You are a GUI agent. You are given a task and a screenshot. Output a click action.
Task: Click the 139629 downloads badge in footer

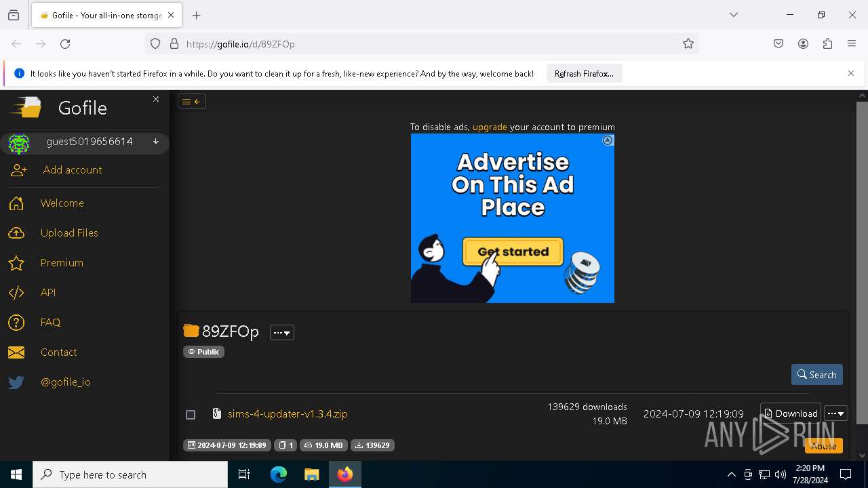point(373,445)
